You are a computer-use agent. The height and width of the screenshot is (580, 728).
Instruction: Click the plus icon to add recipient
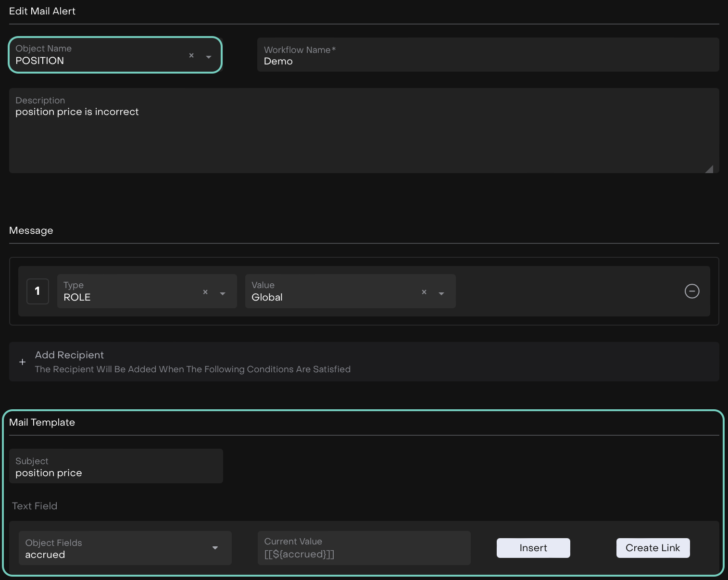click(23, 362)
